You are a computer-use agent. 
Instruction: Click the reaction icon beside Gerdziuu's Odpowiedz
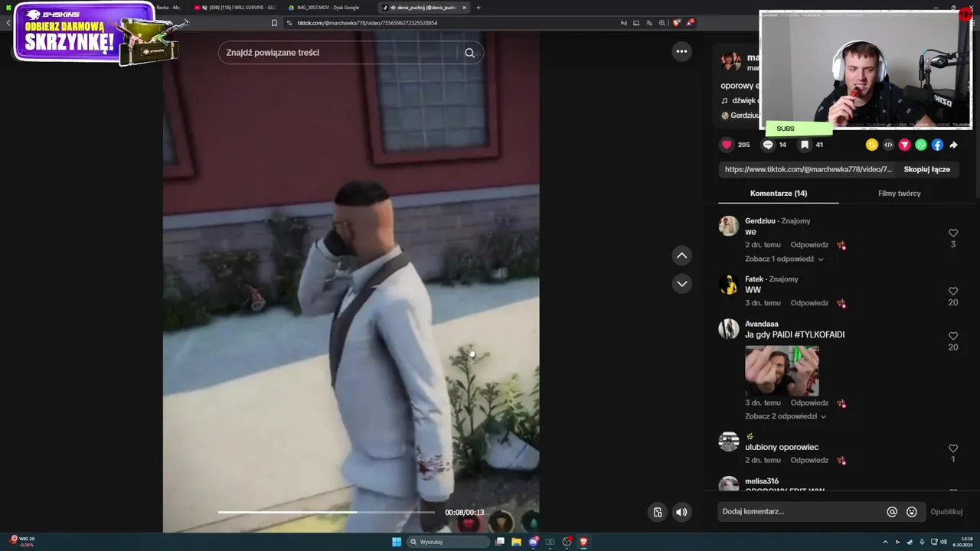pyautogui.click(x=841, y=245)
